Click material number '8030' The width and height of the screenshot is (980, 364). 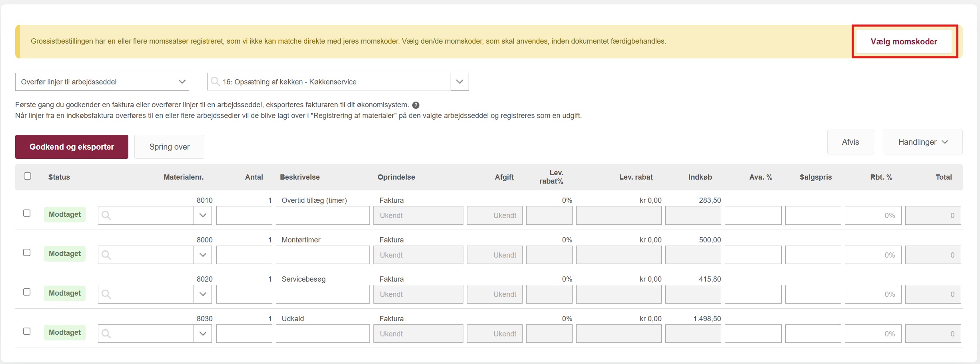coord(205,319)
